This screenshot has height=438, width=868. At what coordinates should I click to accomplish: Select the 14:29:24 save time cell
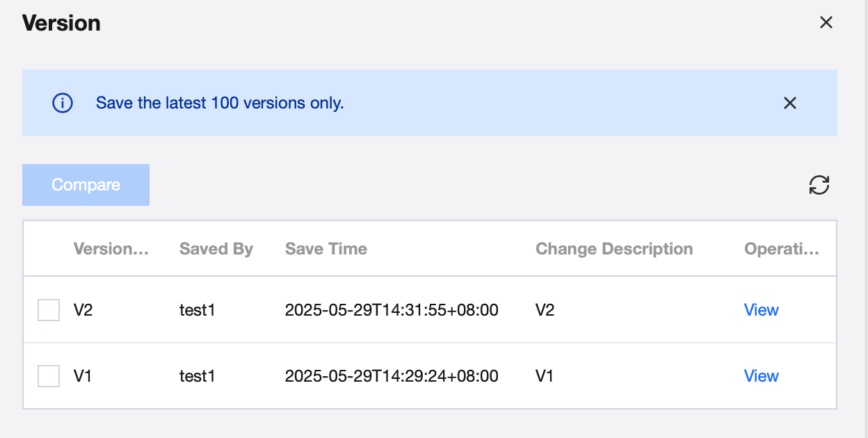pyautogui.click(x=392, y=376)
